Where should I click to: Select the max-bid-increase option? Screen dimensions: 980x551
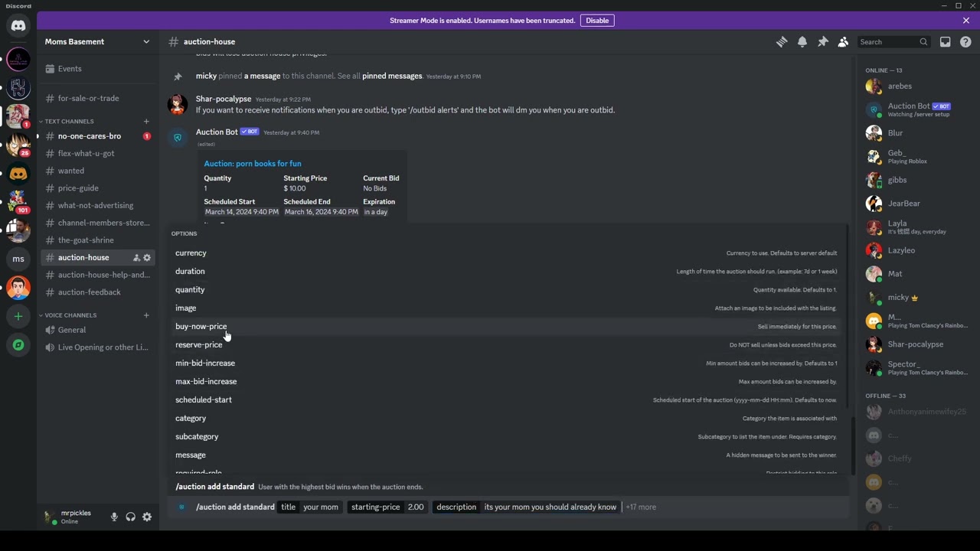[x=506, y=381]
